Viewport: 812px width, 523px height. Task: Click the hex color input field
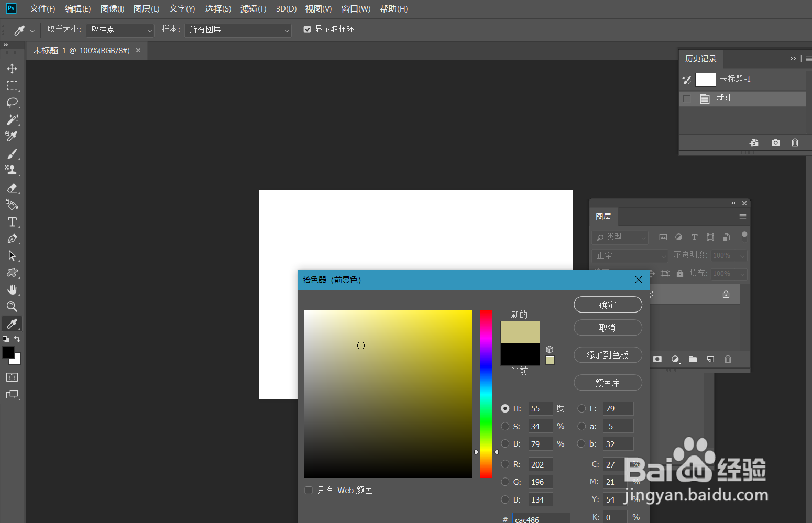pos(542,519)
